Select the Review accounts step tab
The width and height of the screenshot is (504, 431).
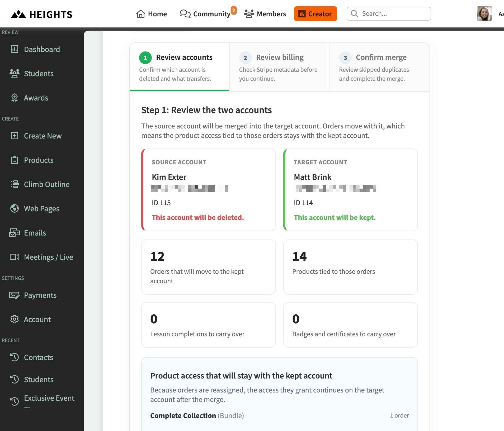click(x=179, y=67)
